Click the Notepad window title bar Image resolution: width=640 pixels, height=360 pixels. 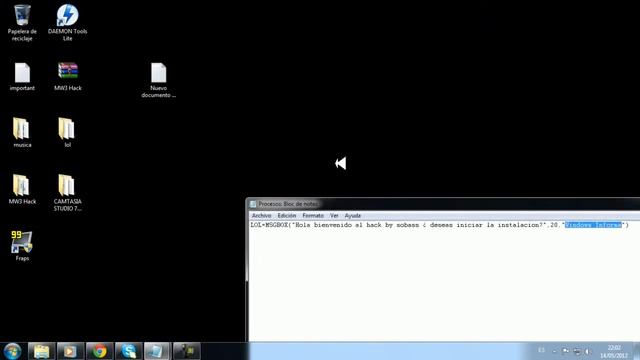click(443, 204)
